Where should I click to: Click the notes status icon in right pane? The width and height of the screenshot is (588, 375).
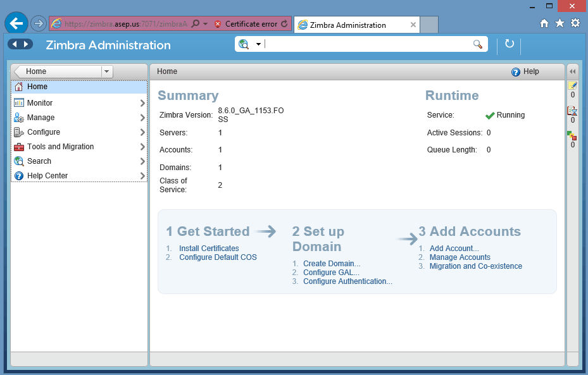[x=573, y=85]
